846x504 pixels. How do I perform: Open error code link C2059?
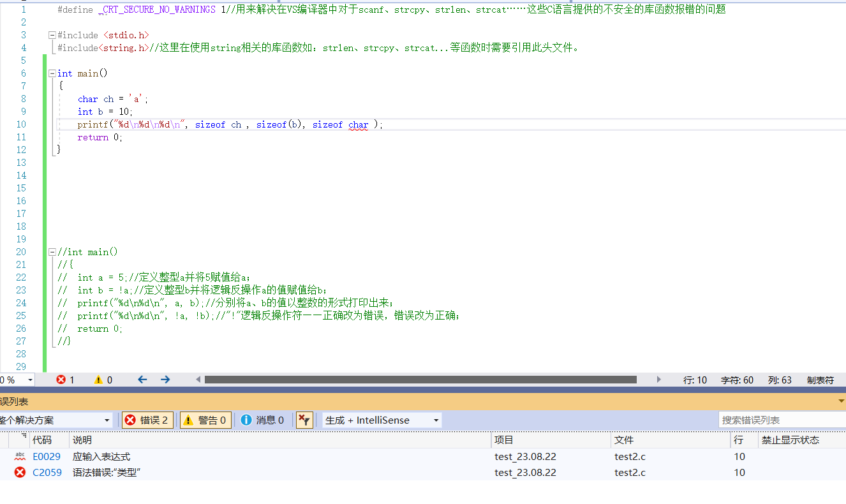click(47, 472)
